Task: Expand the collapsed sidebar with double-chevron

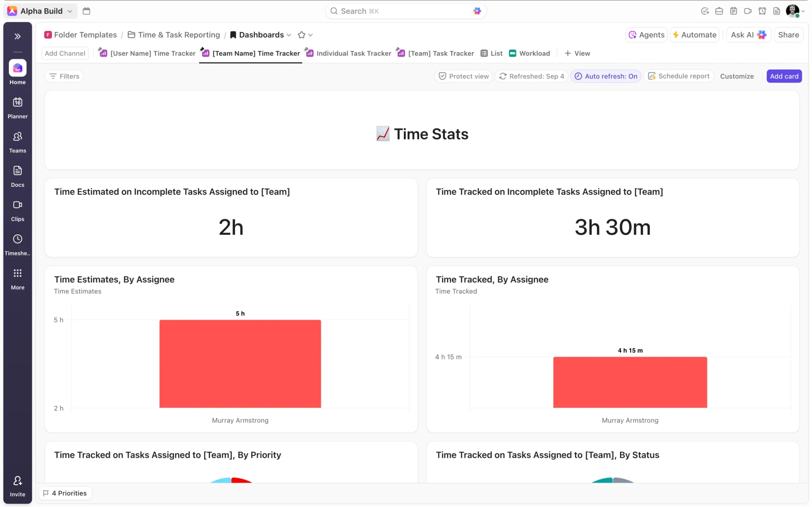Action: [17, 36]
